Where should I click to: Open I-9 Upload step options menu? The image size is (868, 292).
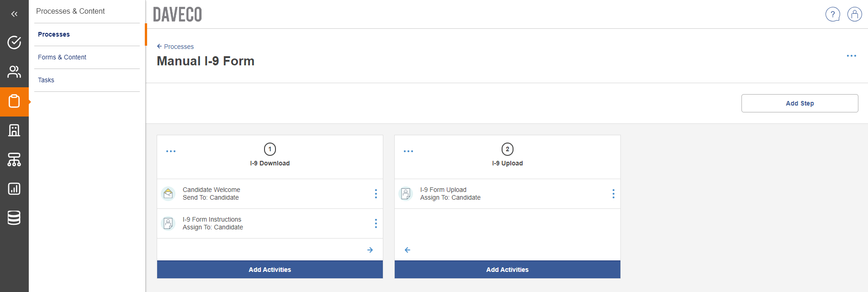coord(408,151)
